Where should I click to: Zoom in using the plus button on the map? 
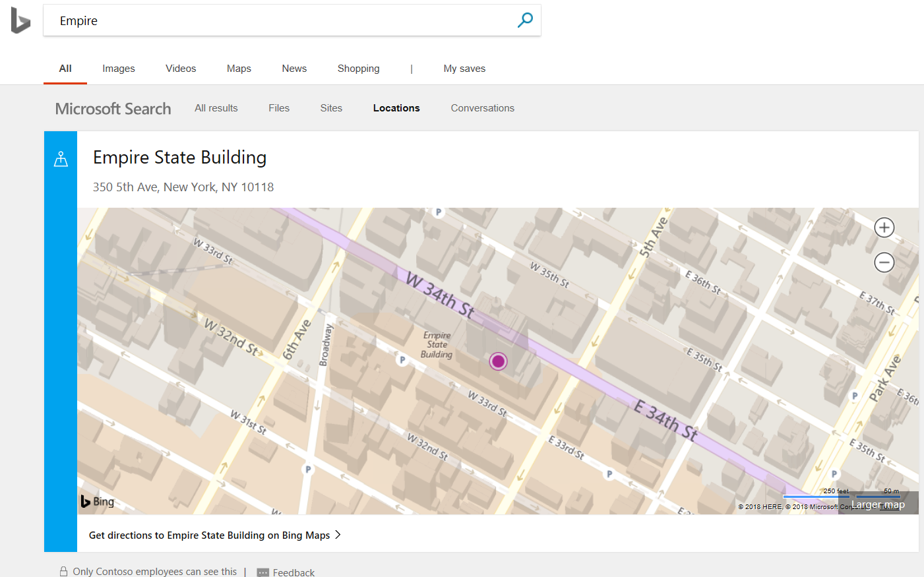coord(884,227)
